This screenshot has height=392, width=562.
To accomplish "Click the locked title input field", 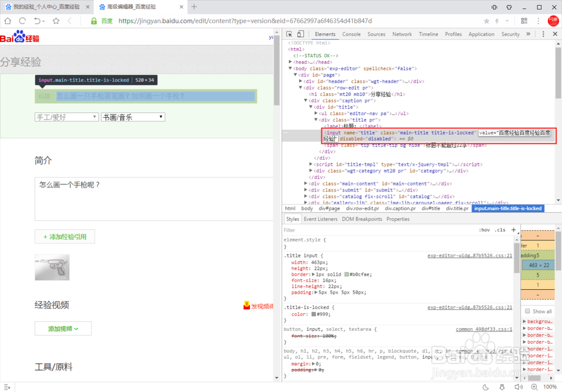I will point(146,96).
